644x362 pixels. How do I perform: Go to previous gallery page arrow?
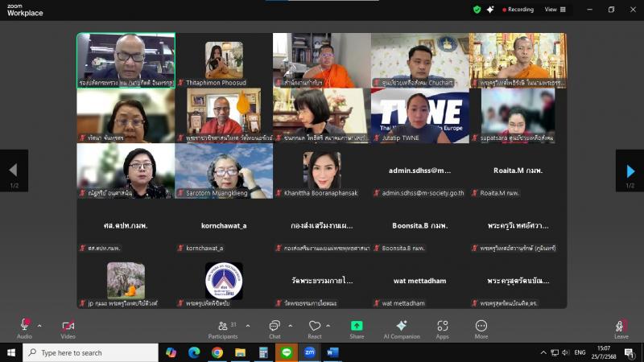click(14, 171)
